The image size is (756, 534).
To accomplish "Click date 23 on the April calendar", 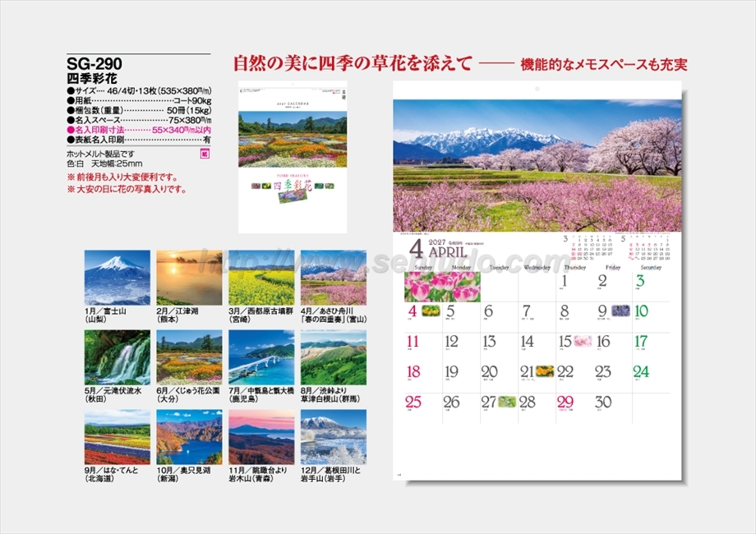I will coord(603,371).
